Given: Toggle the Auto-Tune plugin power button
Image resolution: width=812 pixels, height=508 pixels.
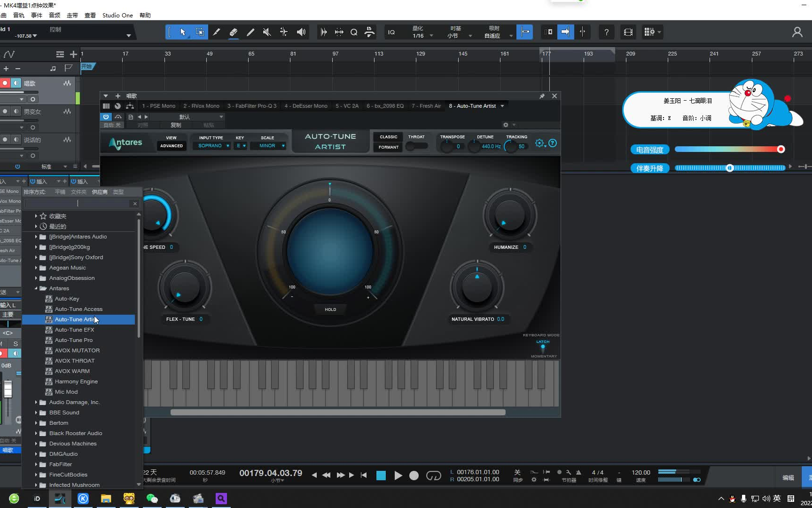Looking at the screenshot, I should click(106, 117).
